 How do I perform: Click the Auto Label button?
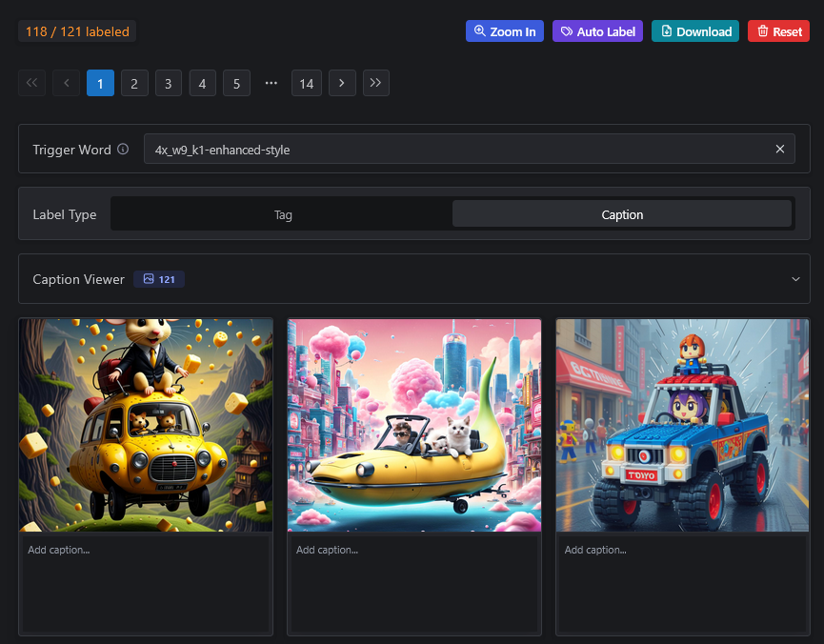[x=597, y=31]
